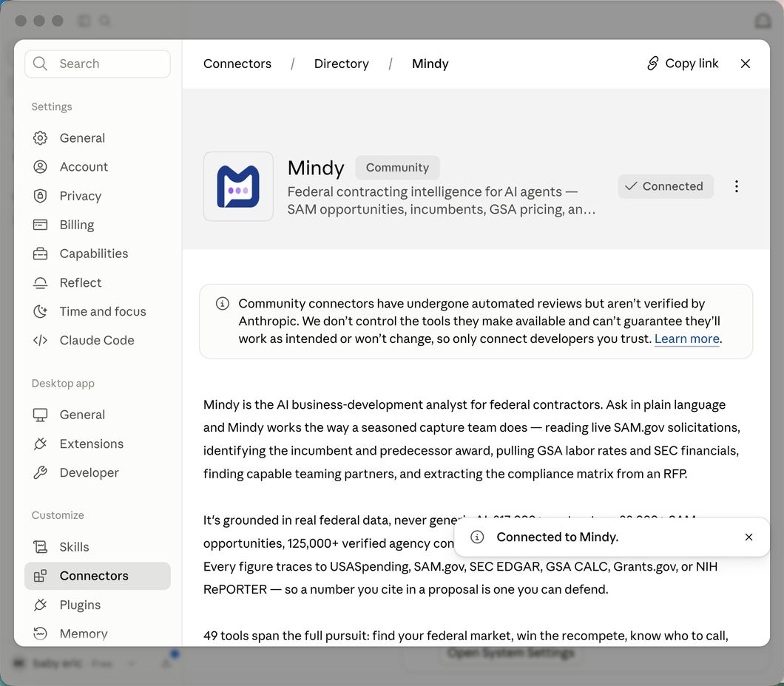Open Time and focus settings
This screenshot has width=784, height=686.
coord(98,311)
